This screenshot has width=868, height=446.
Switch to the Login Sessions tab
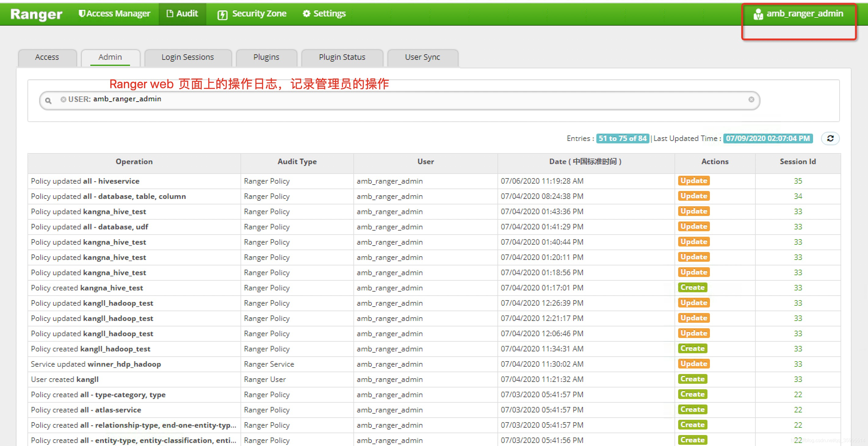[x=188, y=57]
